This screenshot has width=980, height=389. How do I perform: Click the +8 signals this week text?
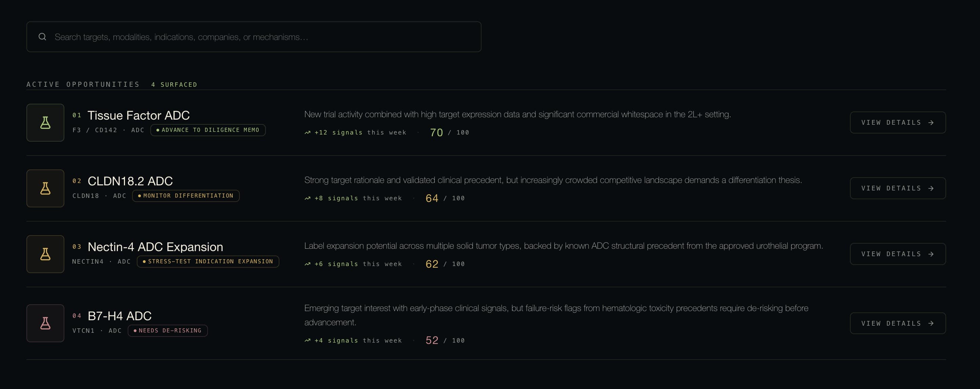(x=358, y=198)
